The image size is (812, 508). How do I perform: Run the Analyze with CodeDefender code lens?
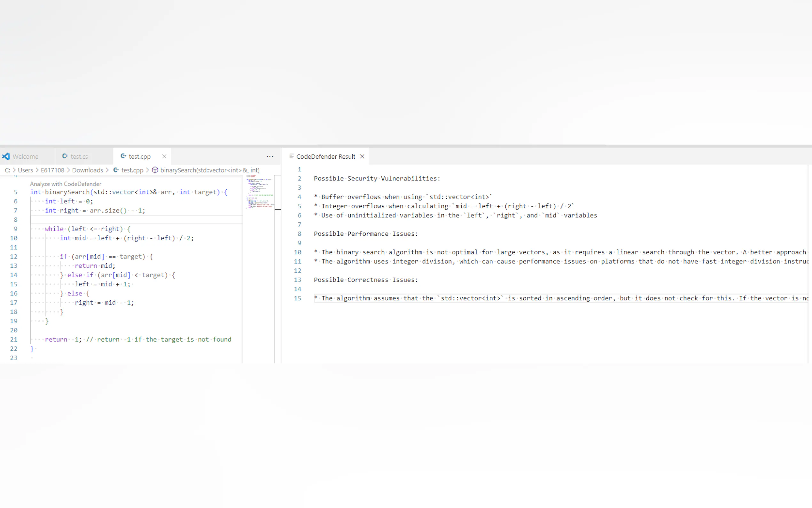point(66,184)
